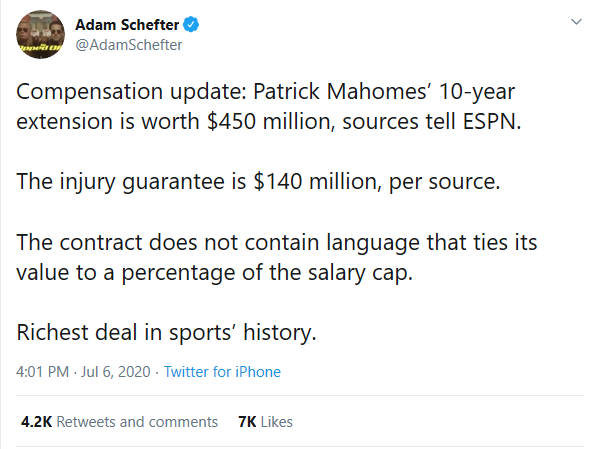Click the 7K likes count number

coord(247,422)
